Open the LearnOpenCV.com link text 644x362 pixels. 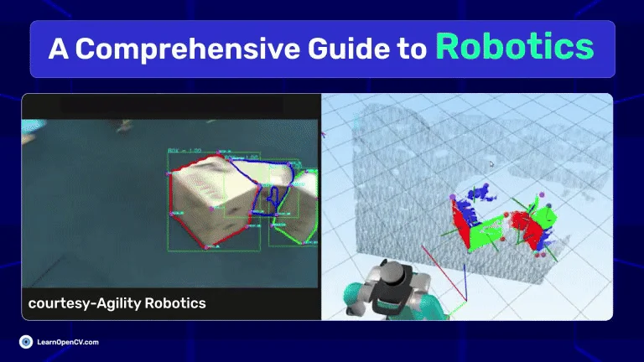coord(68,342)
